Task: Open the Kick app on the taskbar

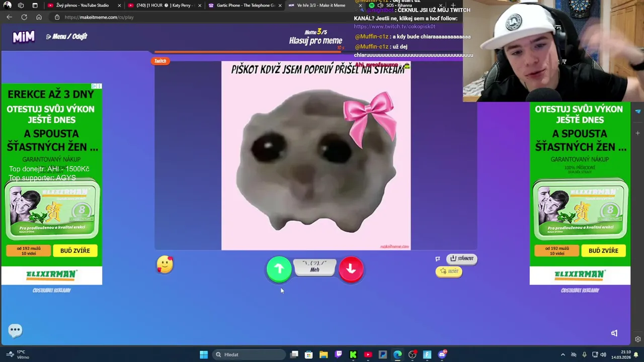Action: pyautogui.click(x=353, y=354)
